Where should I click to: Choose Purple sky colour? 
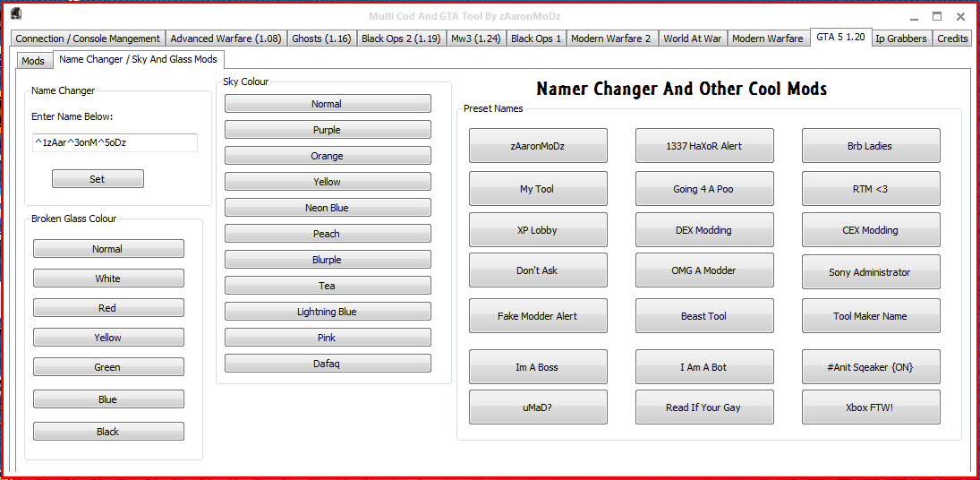pyautogui.click(x=328, y=130)
